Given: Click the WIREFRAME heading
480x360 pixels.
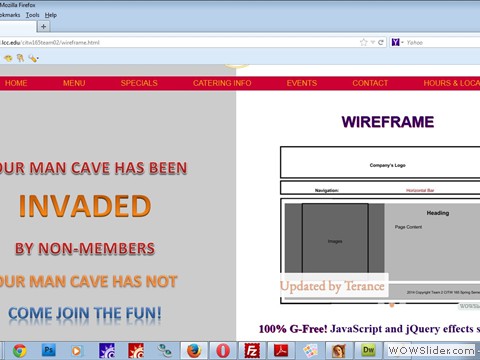Looking at the screenshot, I should pos(388,122).
